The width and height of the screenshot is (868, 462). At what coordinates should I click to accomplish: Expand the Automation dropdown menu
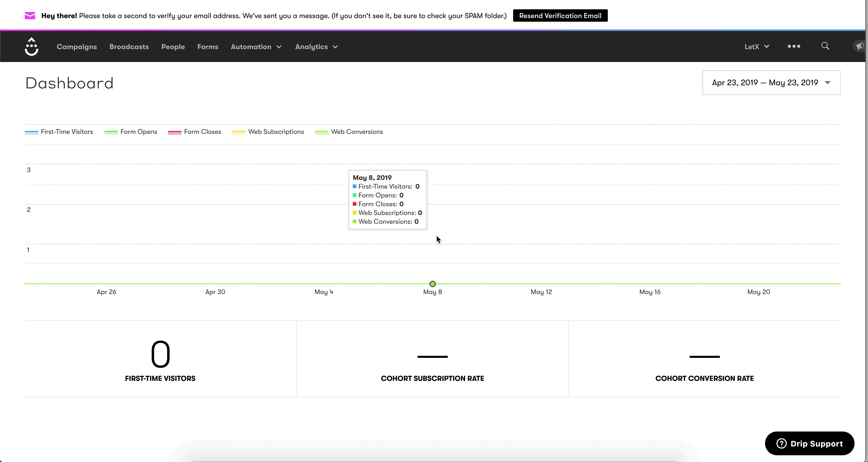(x=256, y=47)
